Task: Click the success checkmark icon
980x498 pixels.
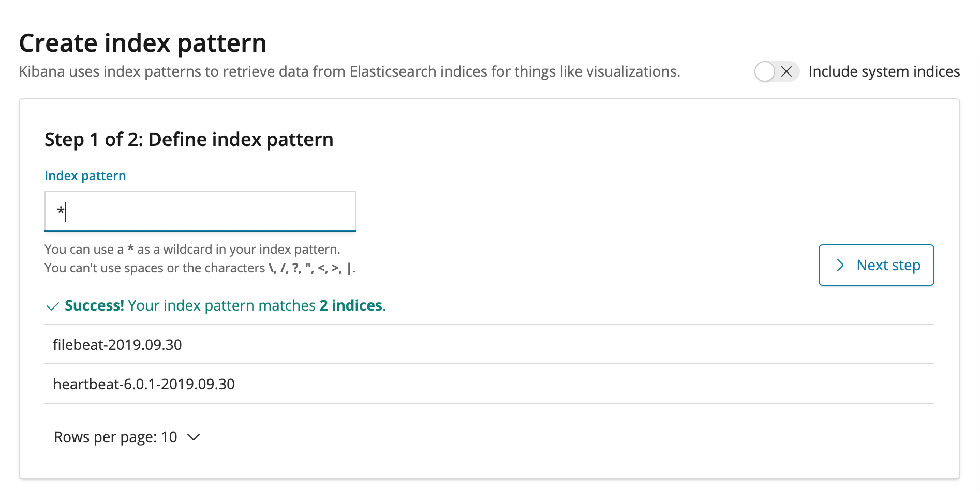Action: 52,306
